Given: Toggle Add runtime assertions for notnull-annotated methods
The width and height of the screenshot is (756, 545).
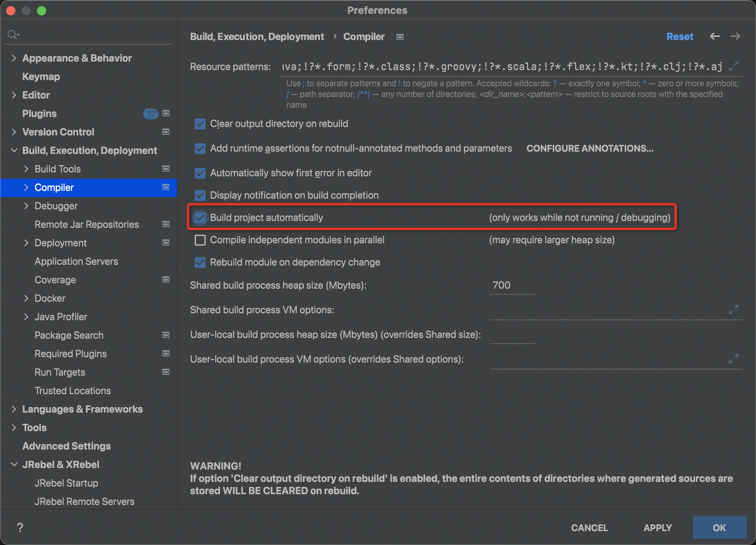Looking at the screenshot, I should [200, 149].
